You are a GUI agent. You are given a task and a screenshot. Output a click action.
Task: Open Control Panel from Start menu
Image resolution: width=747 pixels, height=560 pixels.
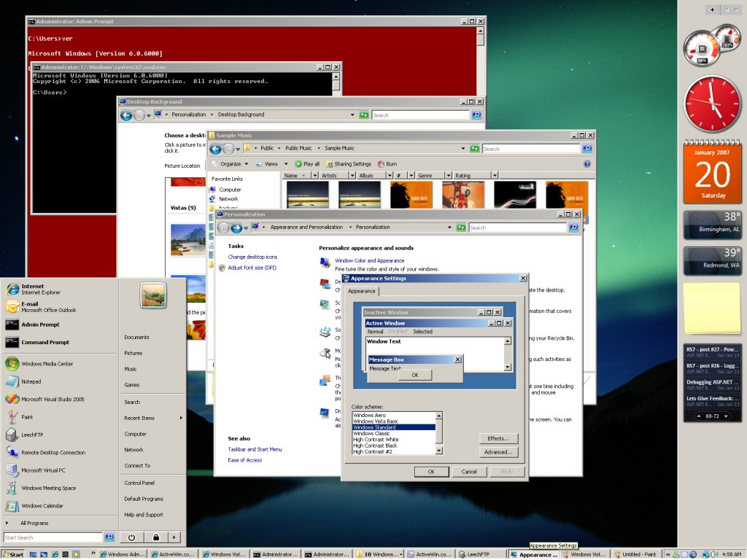point(139,483)
